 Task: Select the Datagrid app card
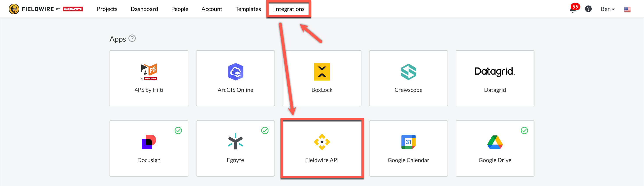click(x=495, y=78)
